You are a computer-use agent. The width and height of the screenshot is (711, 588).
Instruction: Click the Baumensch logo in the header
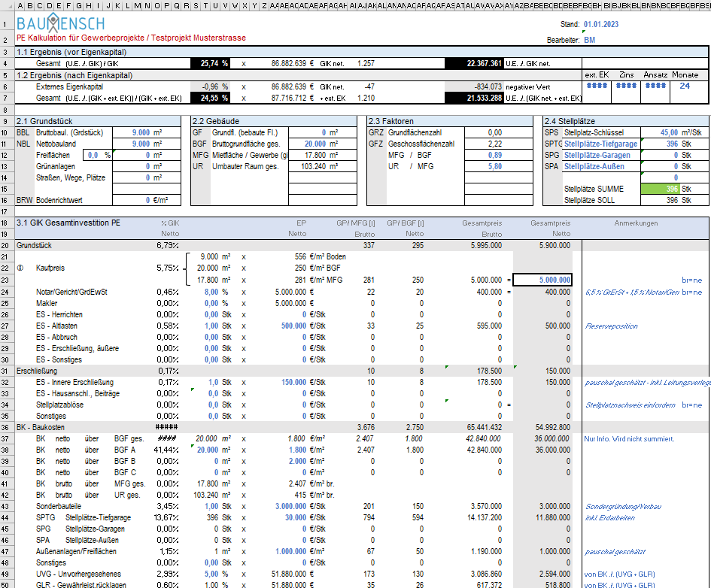tap(62, 24)
